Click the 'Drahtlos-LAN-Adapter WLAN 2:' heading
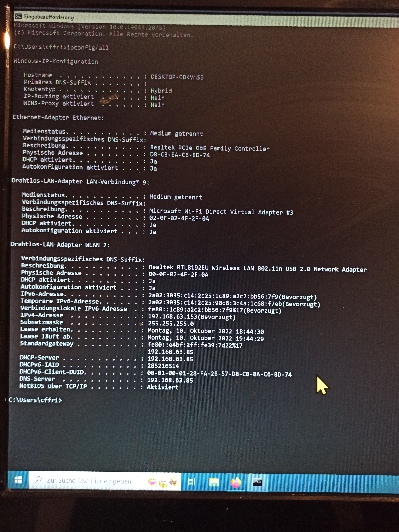Image resolution: width=399 pixels, height=532 pixels. coord(60,245)
